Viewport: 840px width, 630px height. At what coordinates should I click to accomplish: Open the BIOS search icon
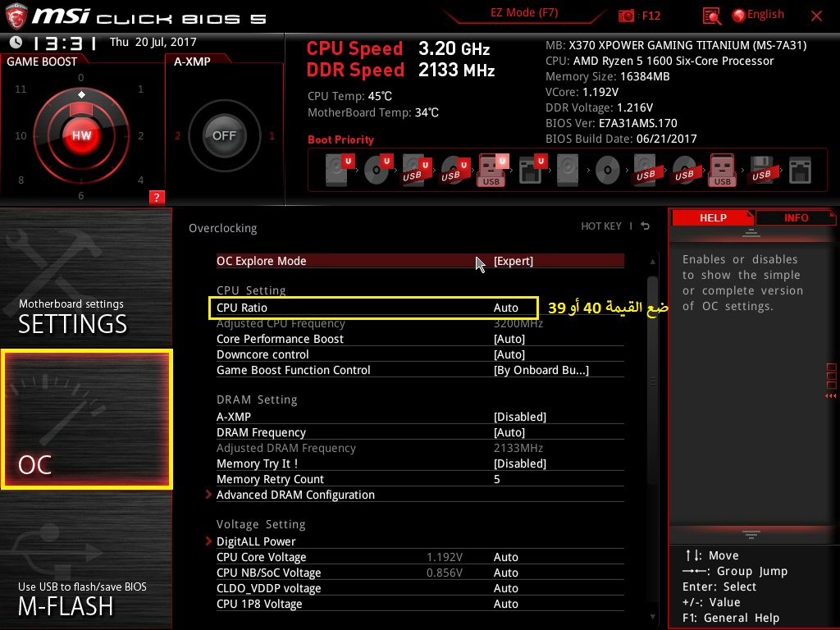click(x=711, y=16)
